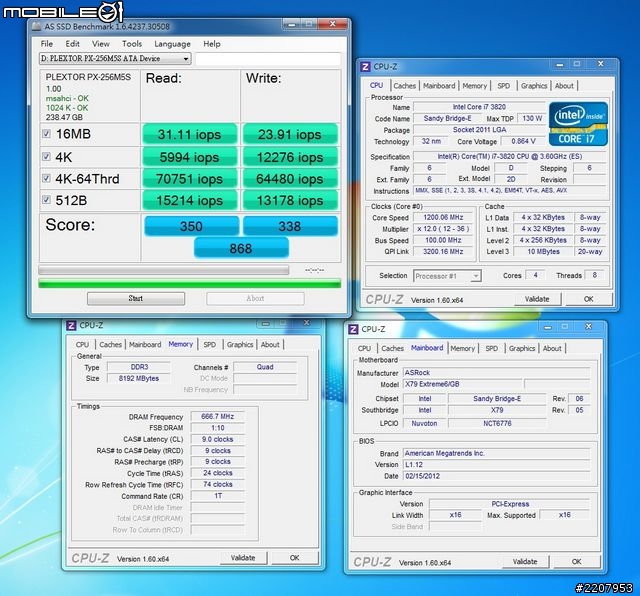
Task: Click OK in the Mainboard window
Action: tap(576, 562)
